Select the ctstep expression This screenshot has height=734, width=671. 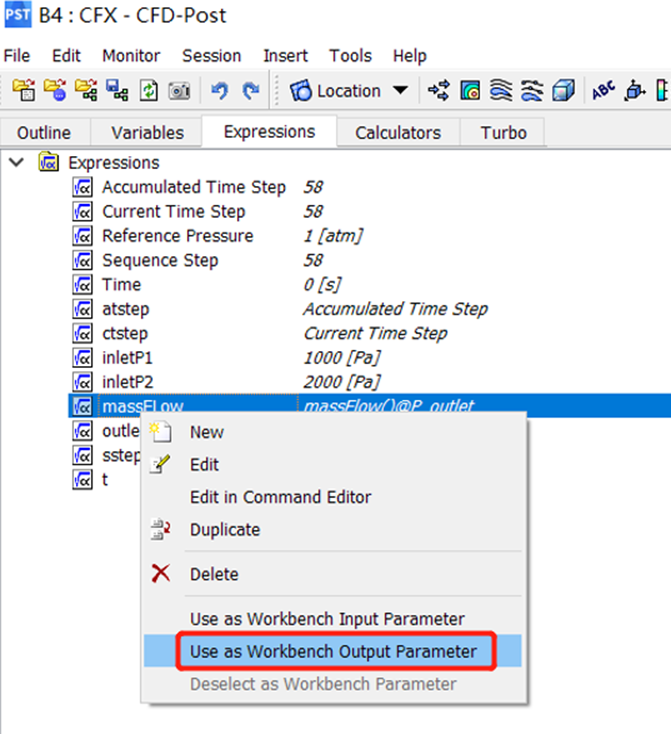pyautogui.click(x=125, y=333)
